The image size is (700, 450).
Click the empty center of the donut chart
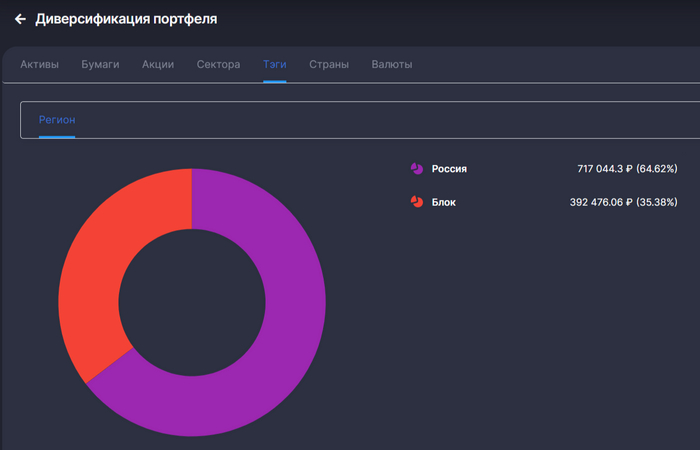[x=192, y=302]
